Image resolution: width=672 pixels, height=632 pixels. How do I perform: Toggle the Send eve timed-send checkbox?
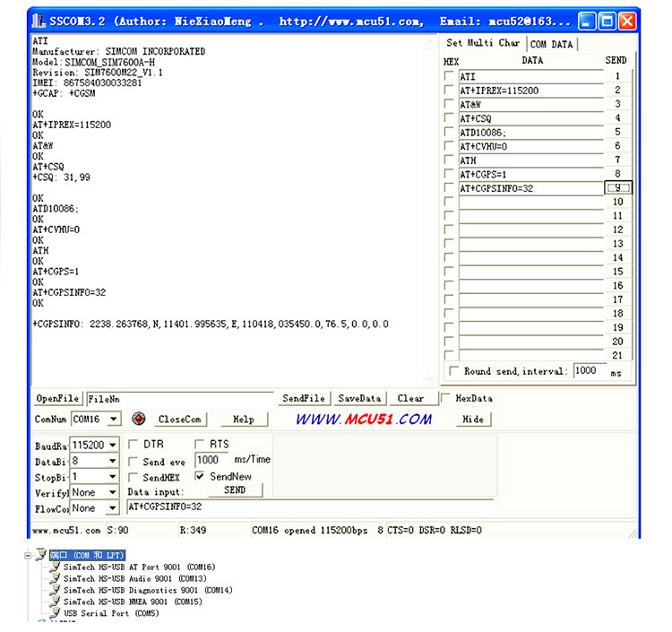[133, 462]
